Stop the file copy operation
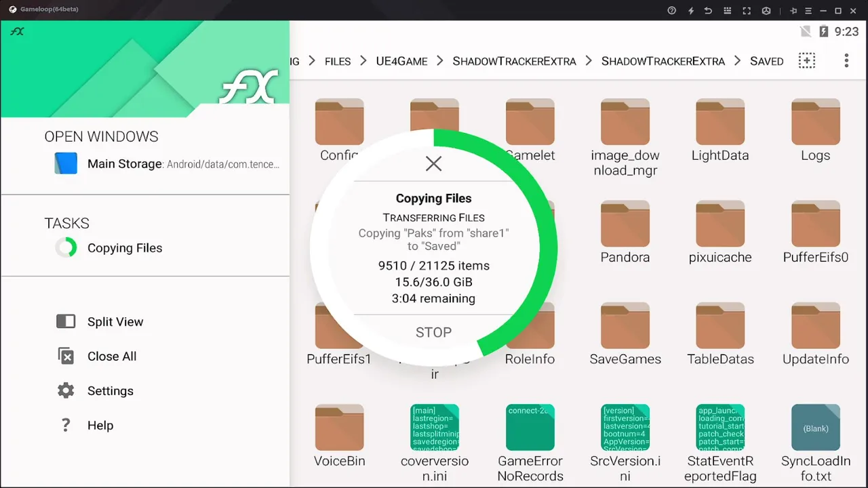The width and height of the screenshot is (868, 488). coord(433,332)
